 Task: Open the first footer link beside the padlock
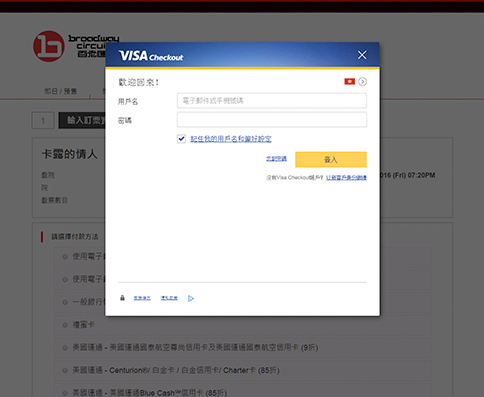(142, 298)
